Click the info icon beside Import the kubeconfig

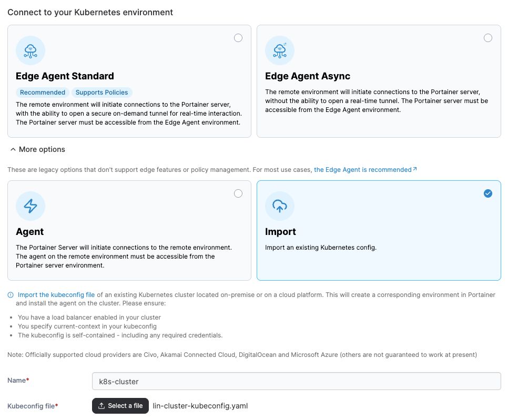11,295
